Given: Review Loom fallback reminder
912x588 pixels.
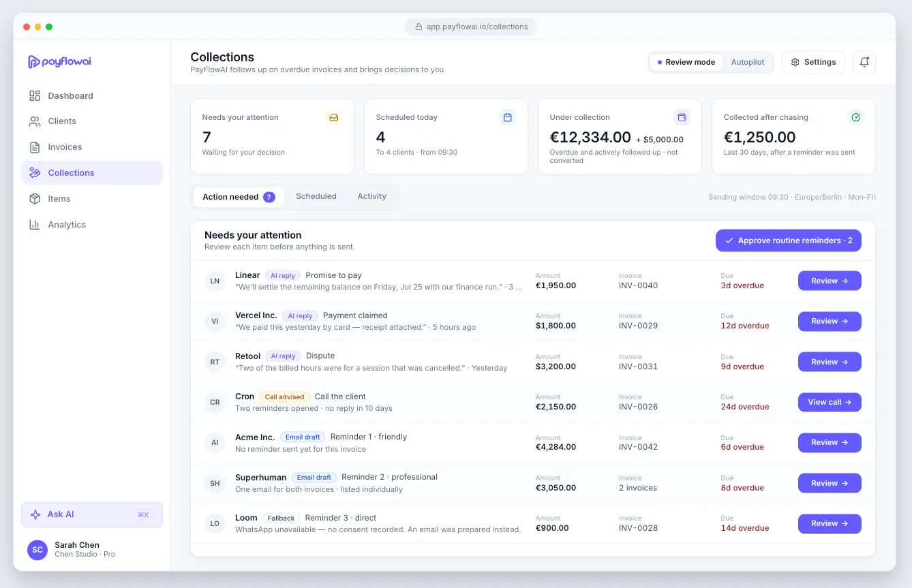Looking at the screenshot, I should click(830, 523).
